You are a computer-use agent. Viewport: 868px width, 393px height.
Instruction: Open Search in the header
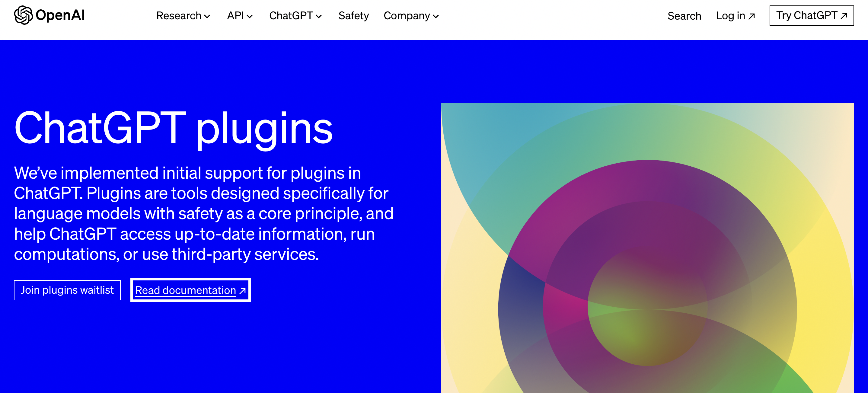click(684, 16)
